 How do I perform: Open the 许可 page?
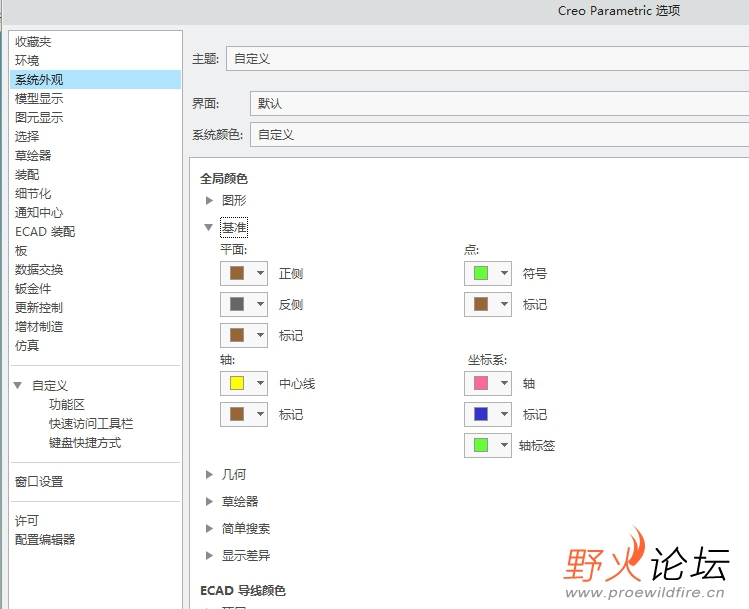coord(27,521)
